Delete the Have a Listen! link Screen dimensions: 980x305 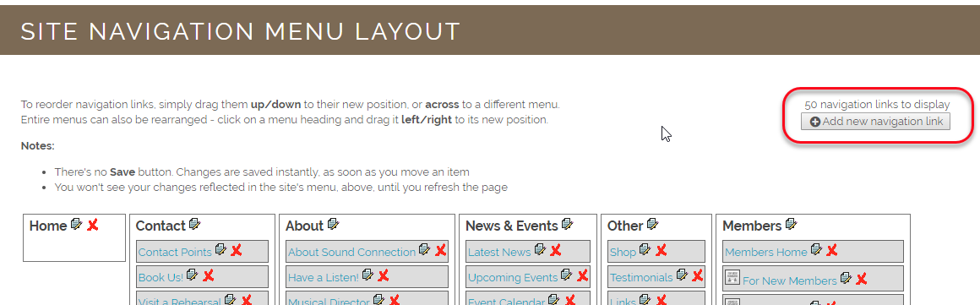click(384, 275)
